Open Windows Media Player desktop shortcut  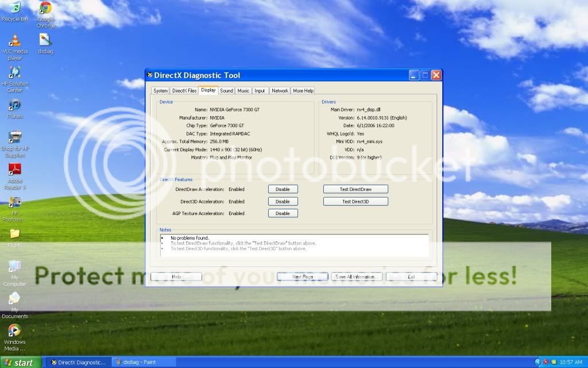(x=14, y=338)
